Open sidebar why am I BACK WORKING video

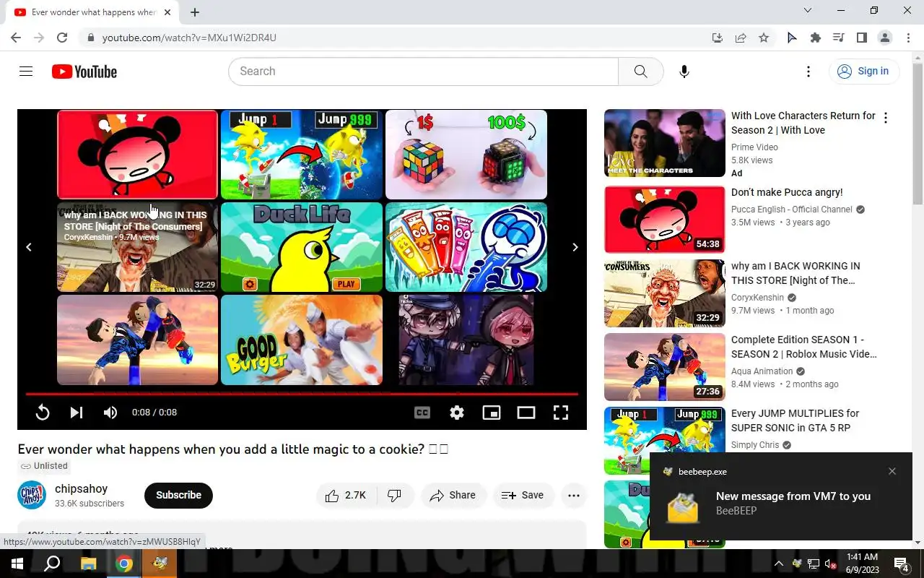tap(796, 273)
